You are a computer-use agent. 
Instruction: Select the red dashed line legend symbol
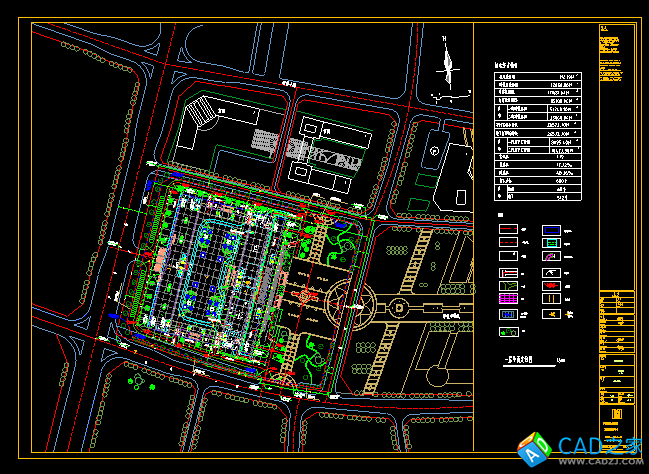click(x=508, y=243)
